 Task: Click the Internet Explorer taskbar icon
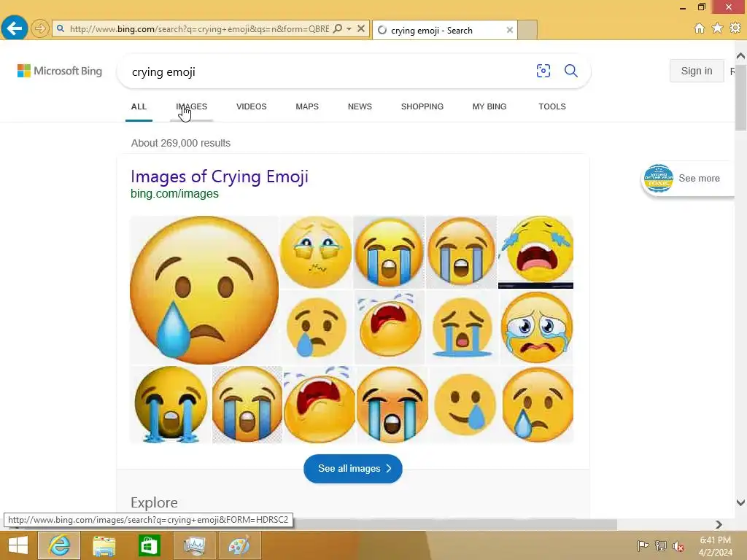tap(59, 545)
